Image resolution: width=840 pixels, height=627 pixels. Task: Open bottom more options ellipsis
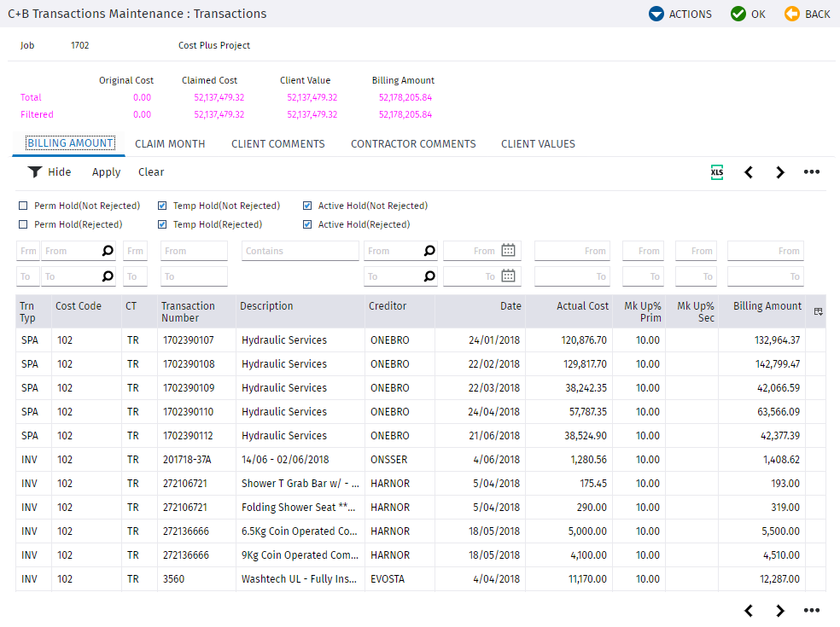pyautogui.click(x=812, y=611)
